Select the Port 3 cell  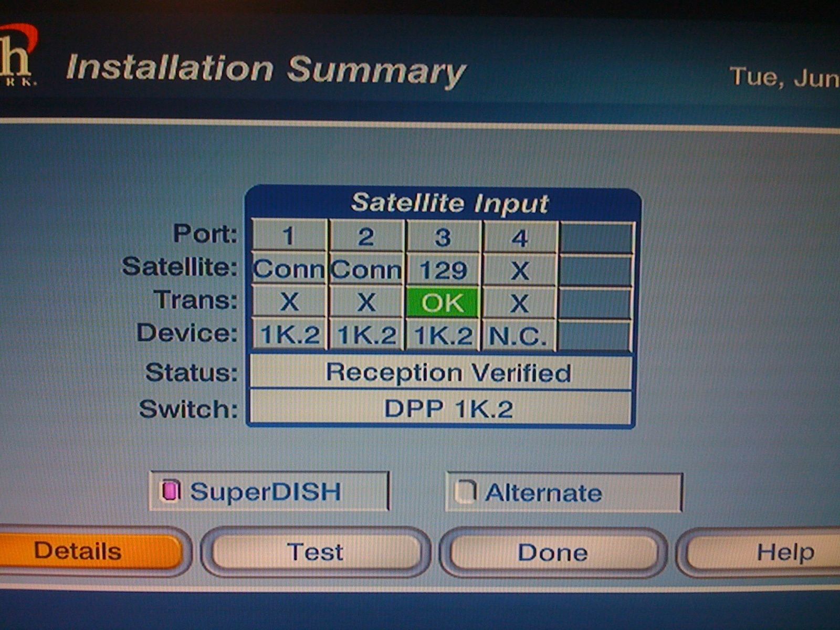pyautogui.click(x=443, y=237)
